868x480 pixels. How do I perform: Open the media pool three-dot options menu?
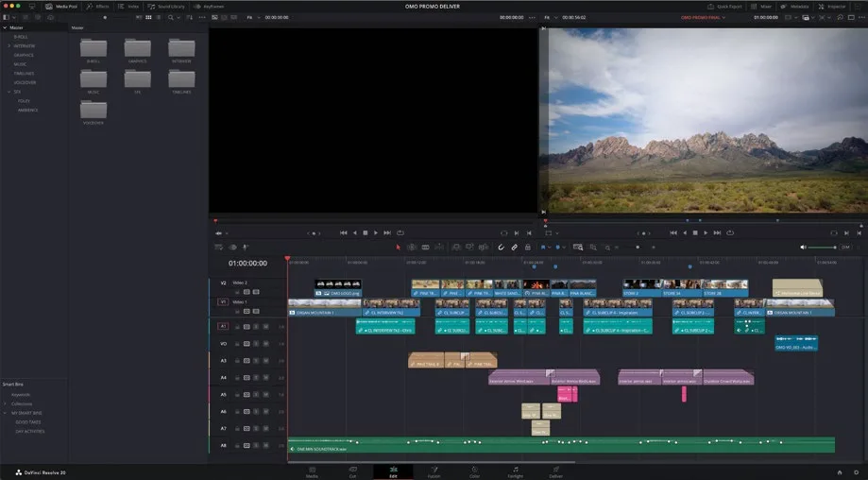pos(202,17)
